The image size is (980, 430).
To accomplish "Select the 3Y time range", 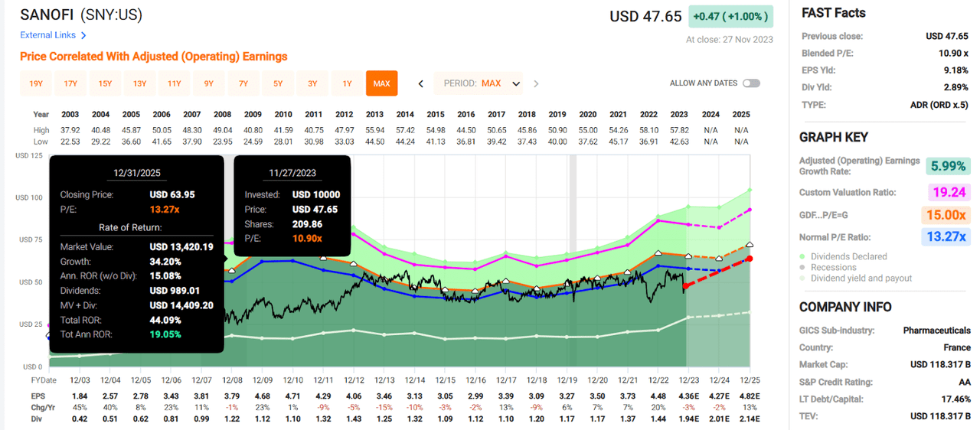I will tap(312, 83).
